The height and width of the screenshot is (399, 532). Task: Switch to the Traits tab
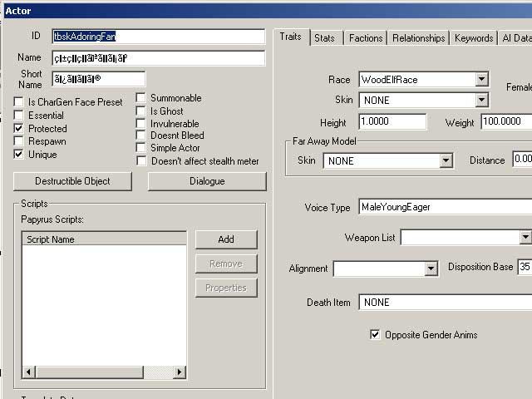(291, 37)
